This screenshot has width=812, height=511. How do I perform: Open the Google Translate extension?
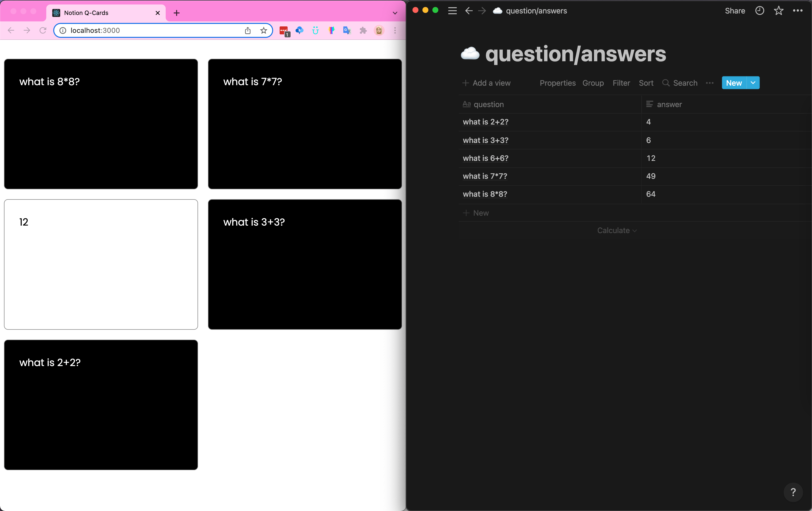[x=347, y=30]
